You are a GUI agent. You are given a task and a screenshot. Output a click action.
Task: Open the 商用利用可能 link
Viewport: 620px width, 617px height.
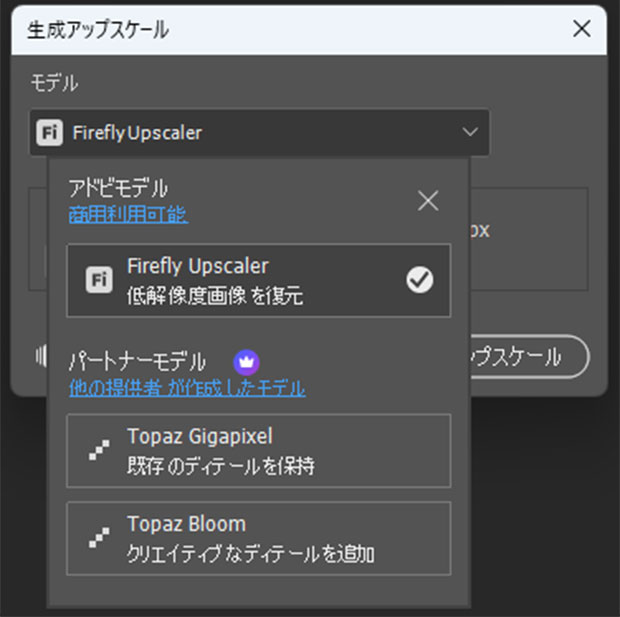point(127,214)
